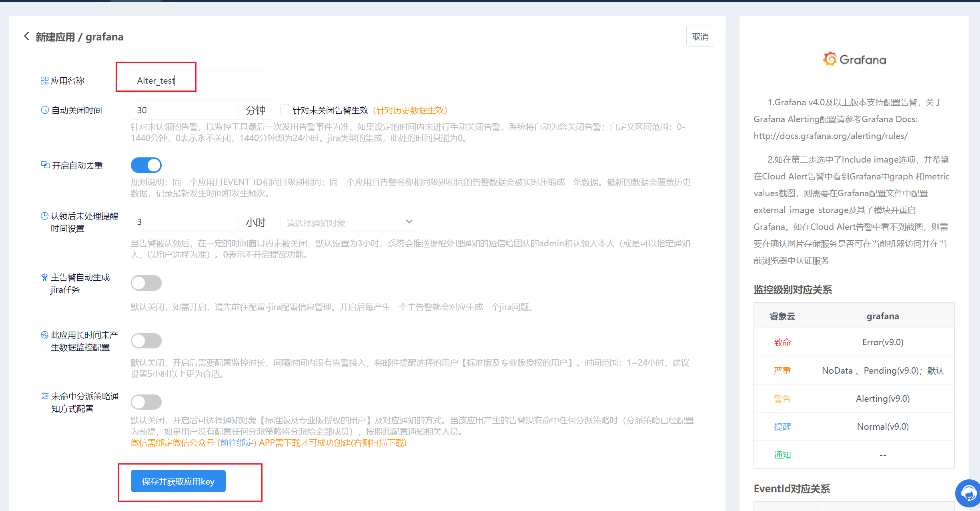This screenshot has height=511, width=980.
Task: Click the 分钟 unit suffix
Action: tap(256, 110)
